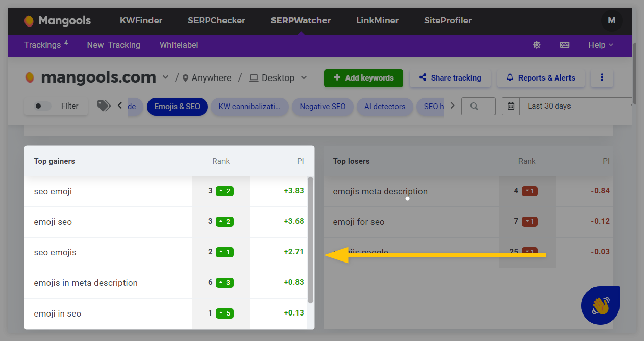Expand the Help menu
This screenshot has width=644, height=341.
point(601,45)
